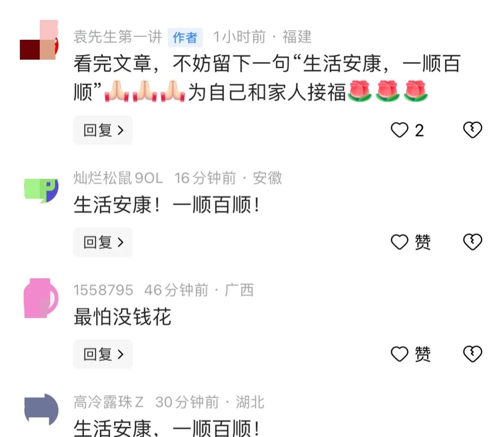The width and height of the screenshot is (504, 437).
Task: Reply to the author's comment
Action: (x=103, y=130)
